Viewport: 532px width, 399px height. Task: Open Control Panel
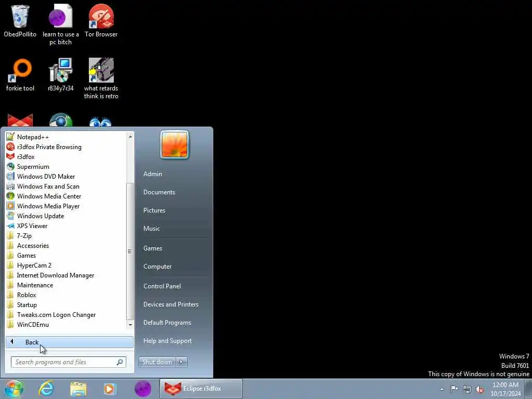click(162, 286)
